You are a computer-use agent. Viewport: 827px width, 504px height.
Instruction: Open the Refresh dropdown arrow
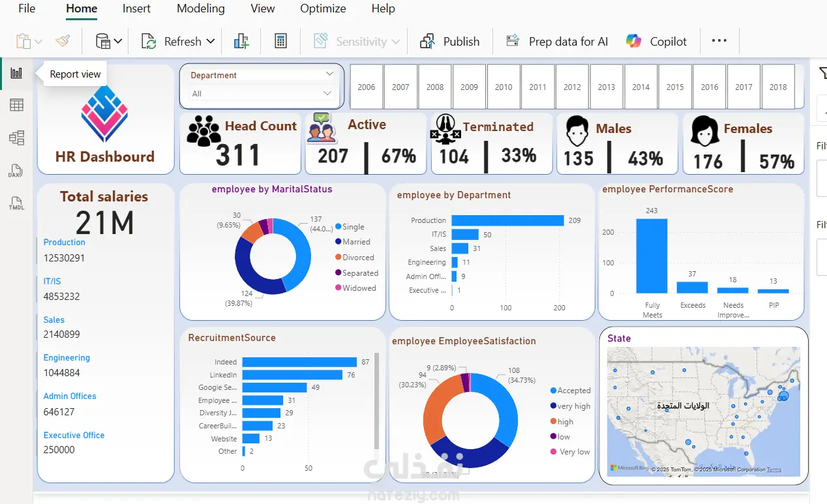click(x=211, y=41)
